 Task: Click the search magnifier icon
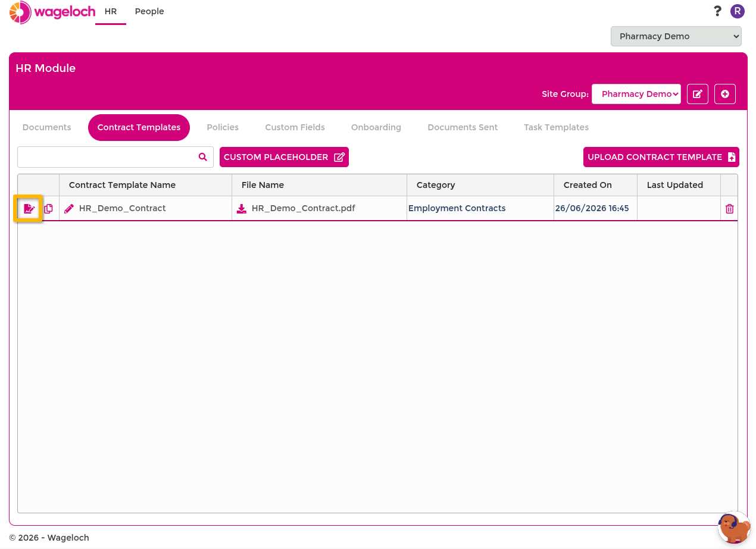(x=203, y=157)
